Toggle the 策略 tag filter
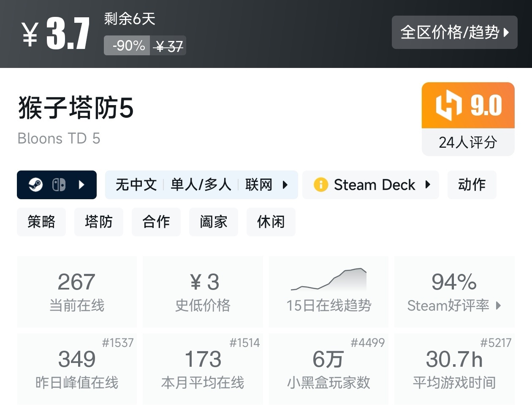The width and height of the screenshot is (532, 406). (x=41, y=222)
